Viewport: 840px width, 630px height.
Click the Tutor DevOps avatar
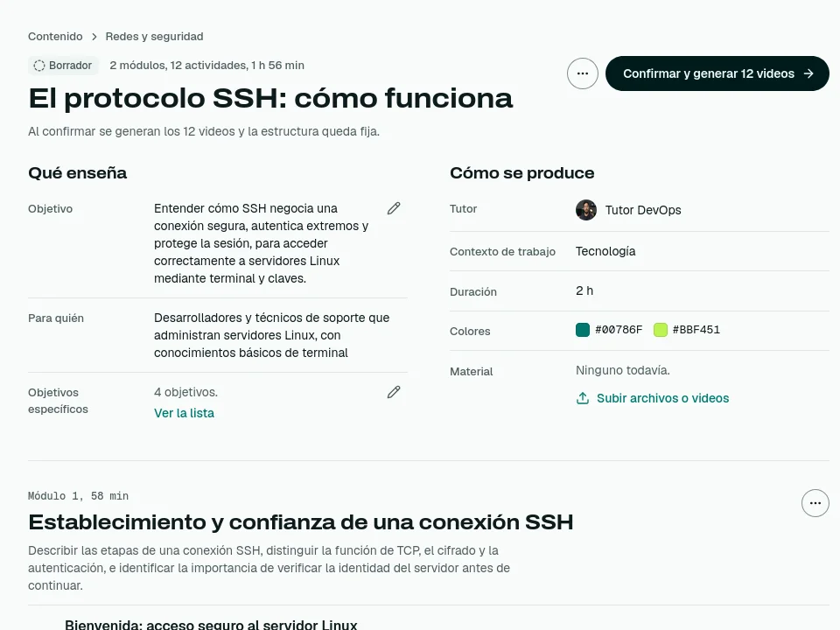[586, 210]
